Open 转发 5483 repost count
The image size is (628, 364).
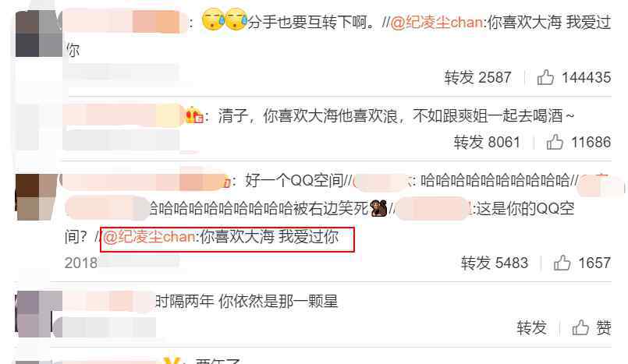pyautogui.click(x=495, y=263)
